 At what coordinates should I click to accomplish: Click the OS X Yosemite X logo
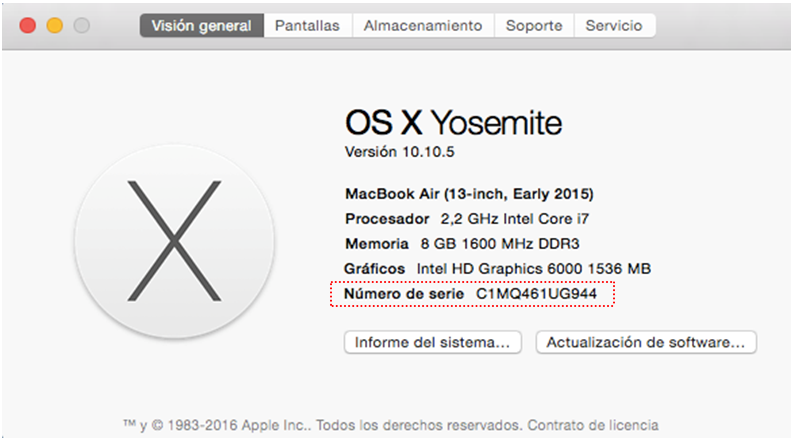[174, 241]
